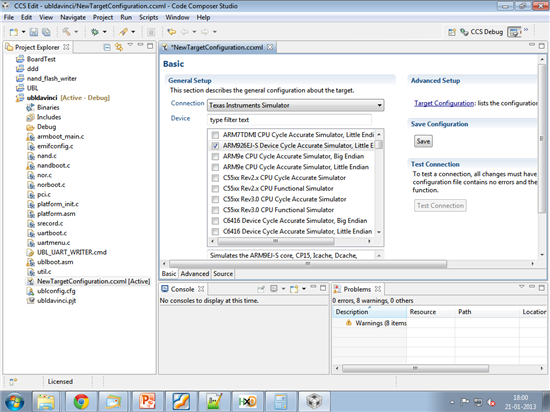Click Collapse All in Project Explorer
This screenshot has width=550, height=412.
point(107,47)
